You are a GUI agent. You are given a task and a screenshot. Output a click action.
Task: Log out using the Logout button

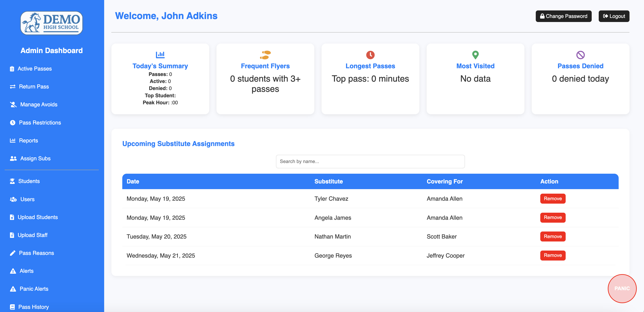point(614,16)
